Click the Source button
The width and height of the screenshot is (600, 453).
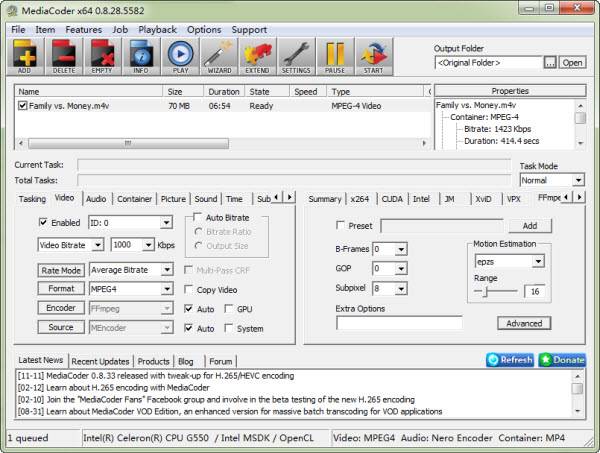(61, 327)
